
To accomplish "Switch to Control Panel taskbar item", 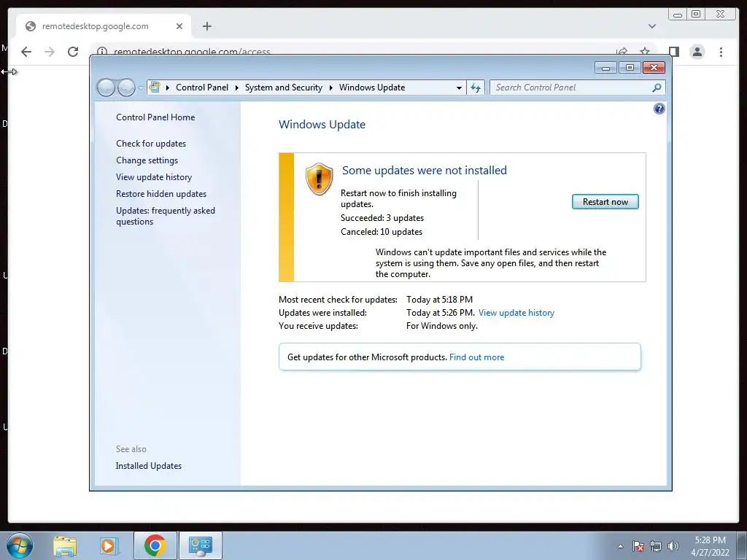I will (201, 545).
